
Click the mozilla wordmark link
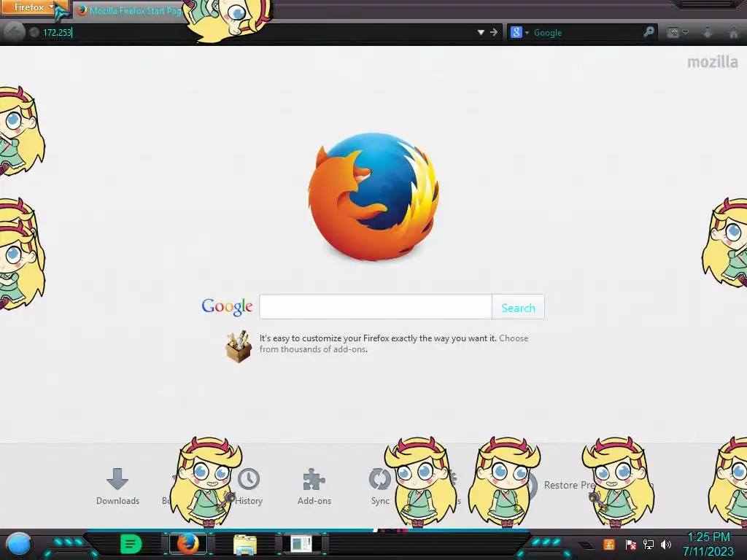712,62
